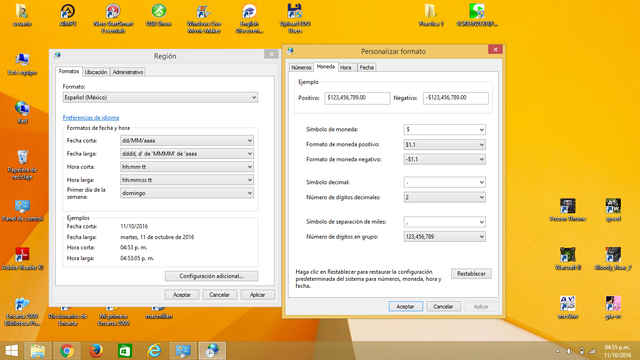Click Cancelar in Personalizar formato dialog

(x=443, y=307)
